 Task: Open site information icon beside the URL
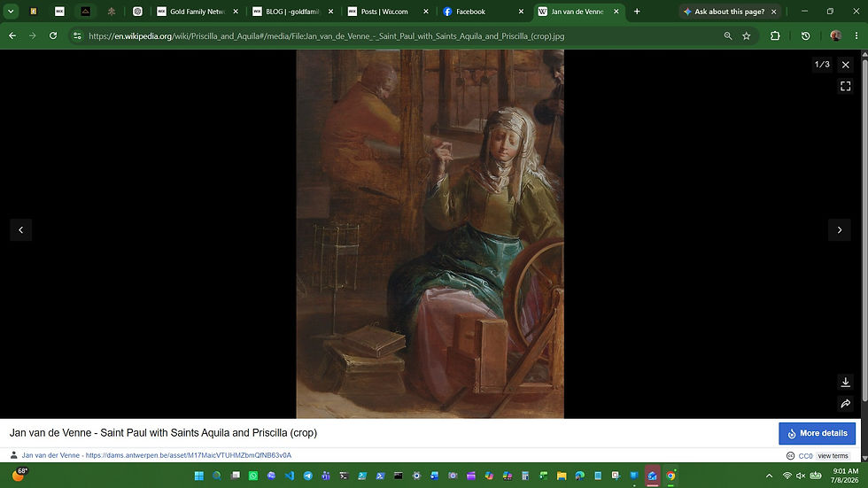(77, 36)
